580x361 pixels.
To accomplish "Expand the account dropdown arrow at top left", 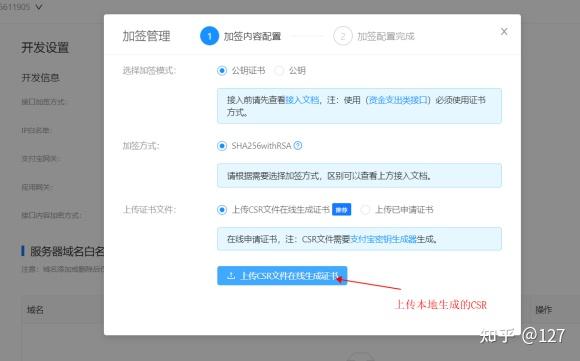I will click(x=38, y=7).
